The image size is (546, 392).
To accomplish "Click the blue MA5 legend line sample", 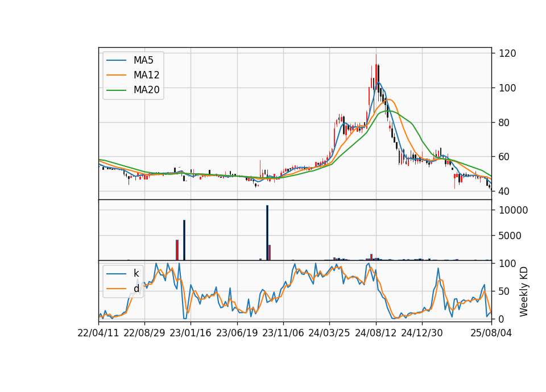I will coord(116,60).
